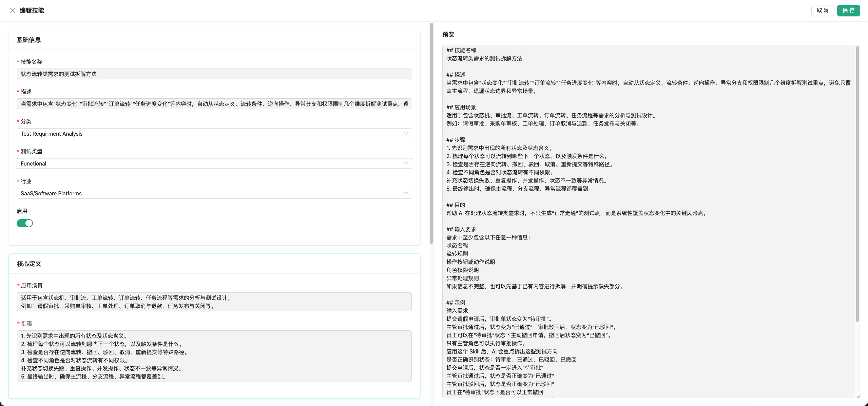The width and height of the screenshot is (868, 406).
Task: Toggle the 启用 switch off
Action: click(x=24, y=223)
